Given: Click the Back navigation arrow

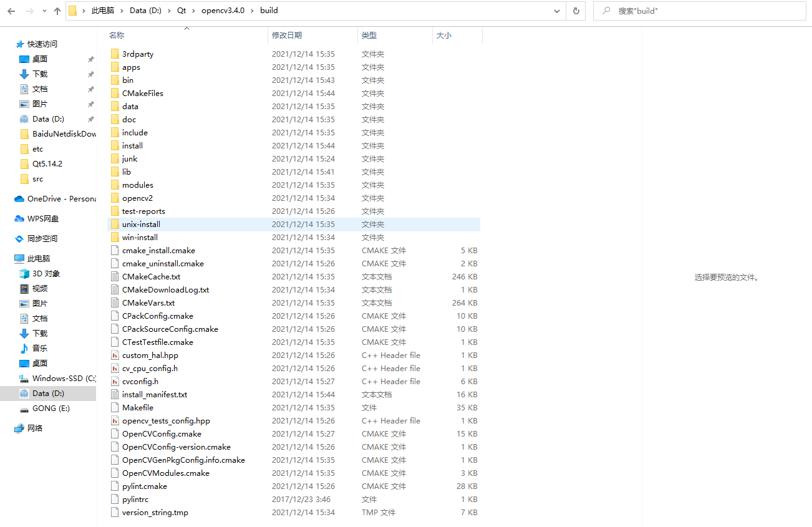Looking at the screenshot, I should click(11, 11).
